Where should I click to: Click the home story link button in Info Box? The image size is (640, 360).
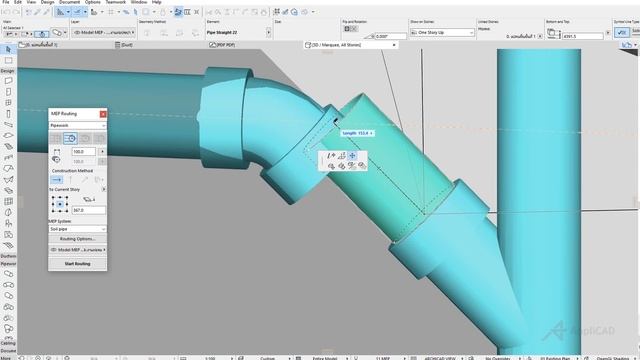tap(540, 36)
